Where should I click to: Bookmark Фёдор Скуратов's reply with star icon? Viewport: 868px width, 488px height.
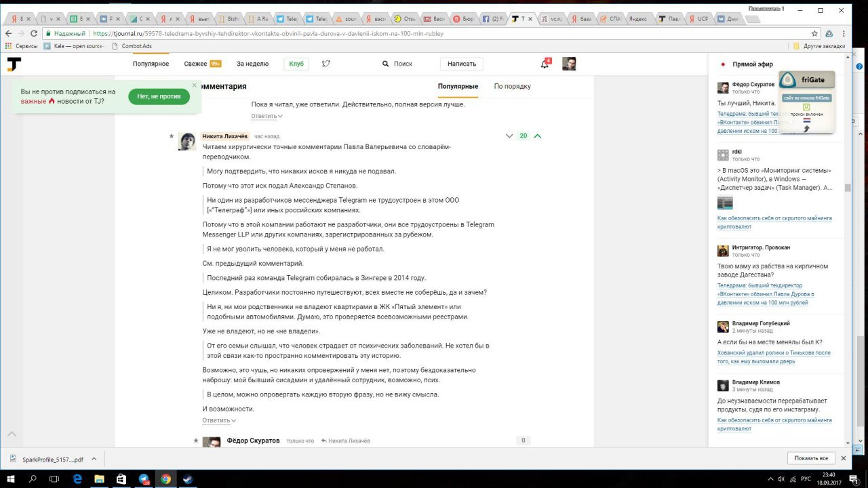pos(196,441)
